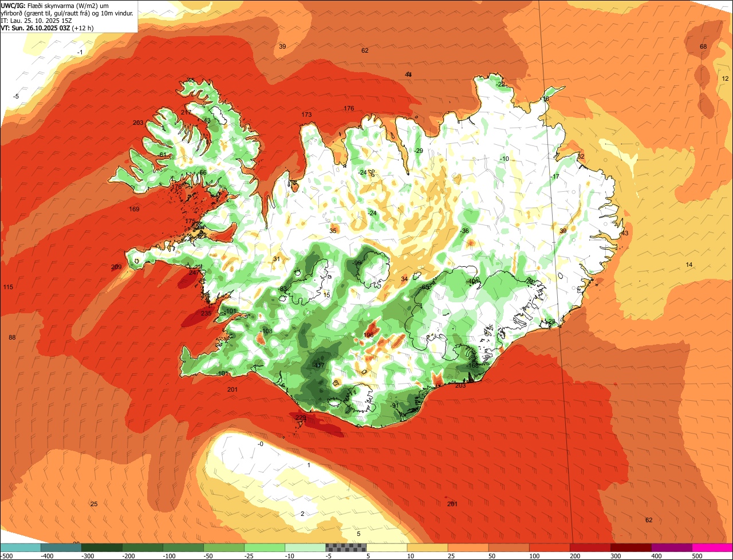Image resolution: width=733 pixels, height=560 pixels.
Task: Click the map value -99 on the glacier
Action: click(357, 263)
